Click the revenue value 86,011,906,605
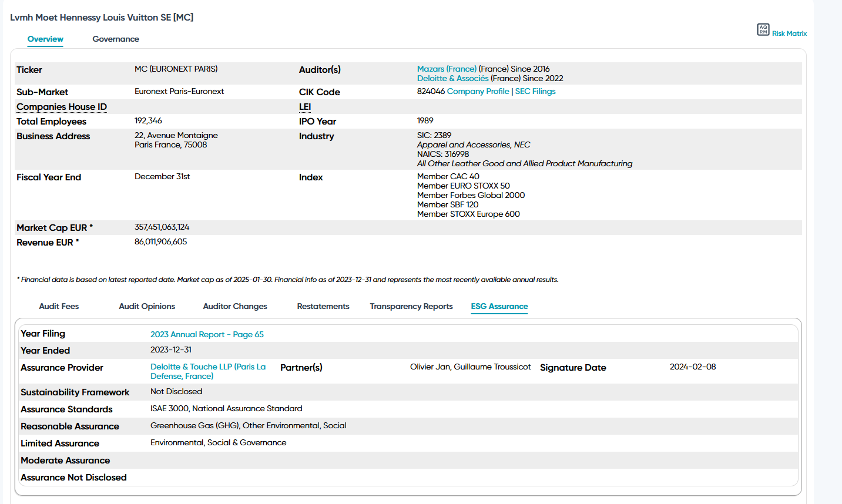Image resolution: width=842 pixels, height=504 pixels. point(161,241)
